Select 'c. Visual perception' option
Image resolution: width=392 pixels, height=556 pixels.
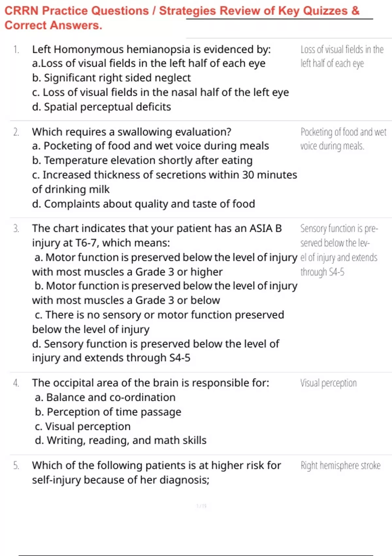(x=83, y=426)
